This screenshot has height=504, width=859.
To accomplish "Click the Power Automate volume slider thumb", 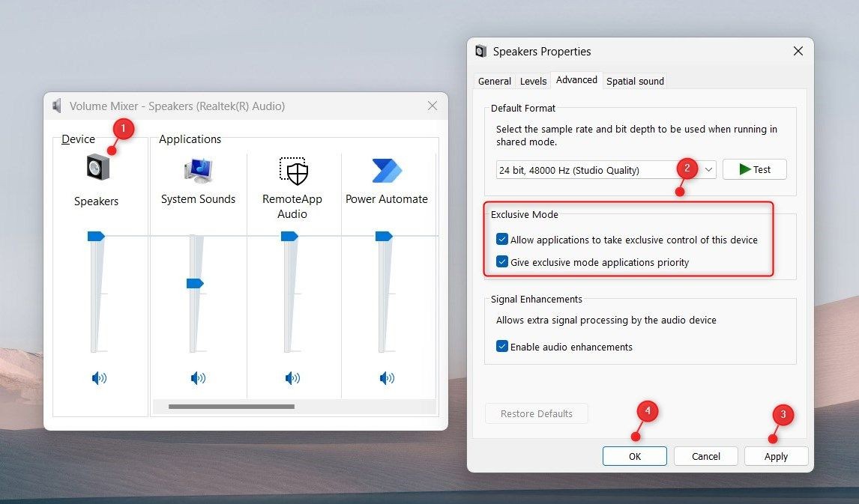I will pos(384,236).
